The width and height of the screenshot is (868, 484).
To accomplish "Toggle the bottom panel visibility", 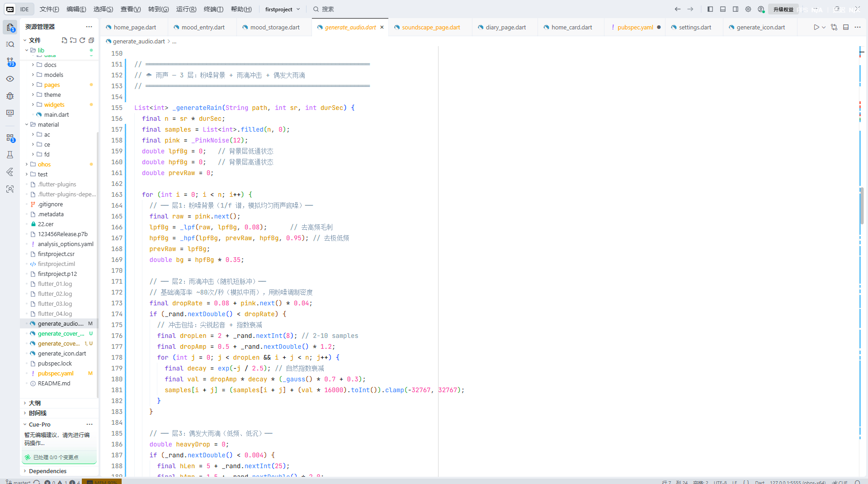I will (x=723, y=9).
